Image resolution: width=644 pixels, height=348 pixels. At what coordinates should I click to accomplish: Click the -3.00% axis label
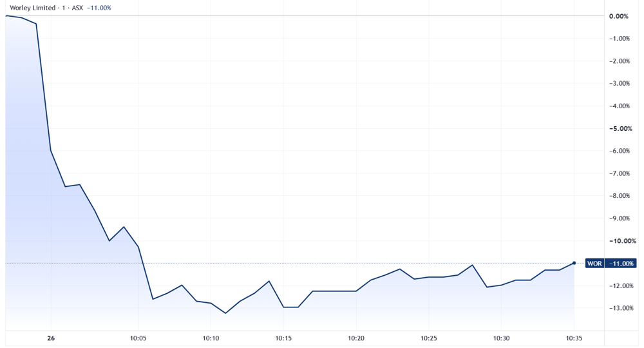click(618, 83)
